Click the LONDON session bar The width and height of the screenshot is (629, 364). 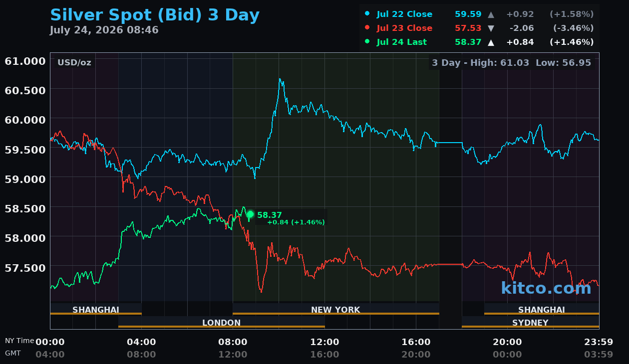click(222, 323)
